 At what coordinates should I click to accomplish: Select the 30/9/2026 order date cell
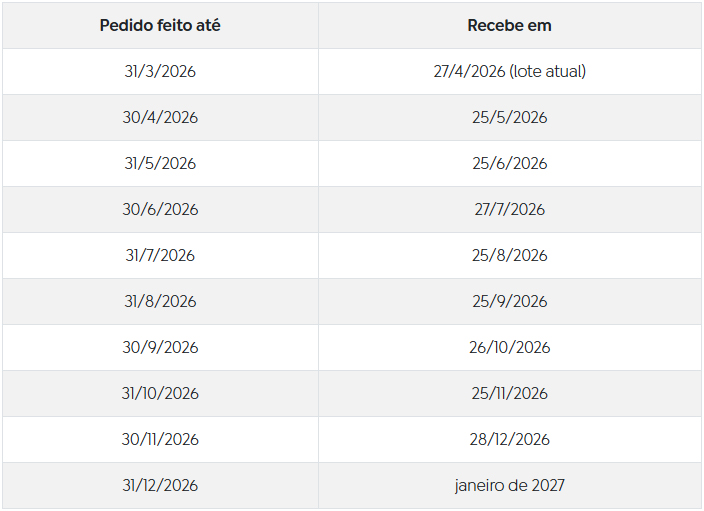tap(160, 348)
